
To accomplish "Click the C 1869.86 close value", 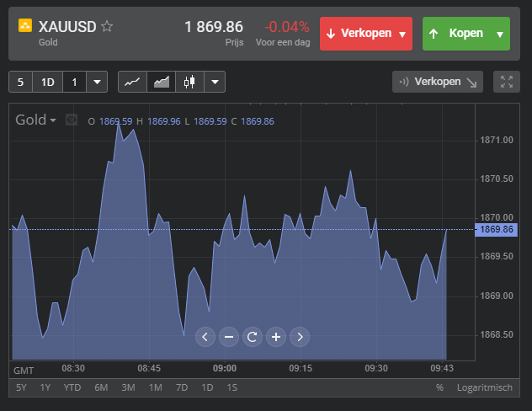I will click(x=253, y=121).
